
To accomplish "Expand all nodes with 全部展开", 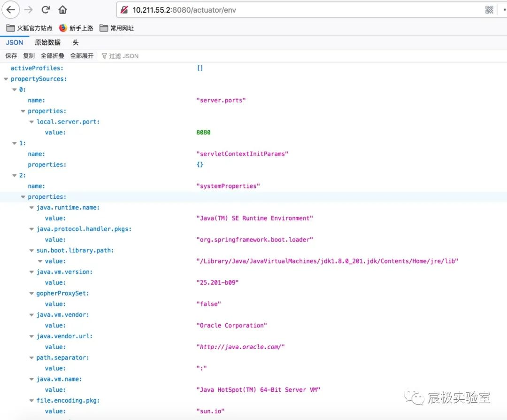I will [82, 55].
